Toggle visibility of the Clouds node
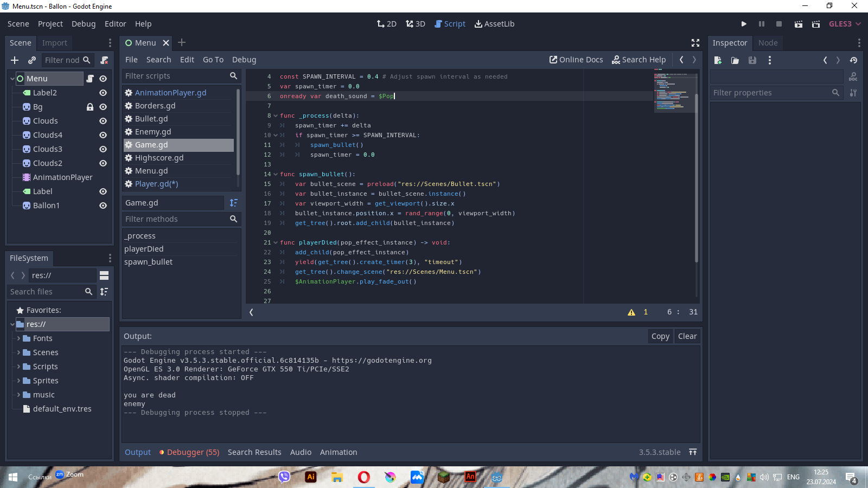The width and height of the screenshot is (868, 488). click(x=103, y=121)
